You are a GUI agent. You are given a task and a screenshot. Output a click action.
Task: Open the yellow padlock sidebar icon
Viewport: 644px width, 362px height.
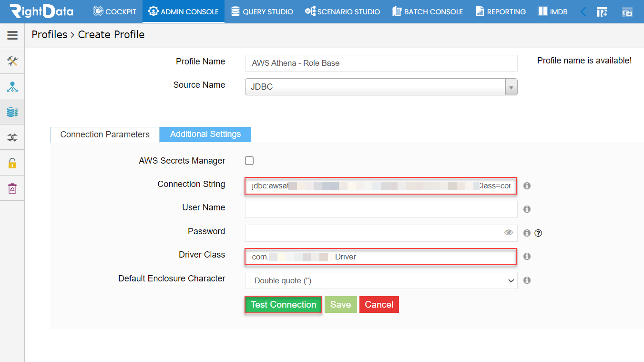[x=12, y=163]
